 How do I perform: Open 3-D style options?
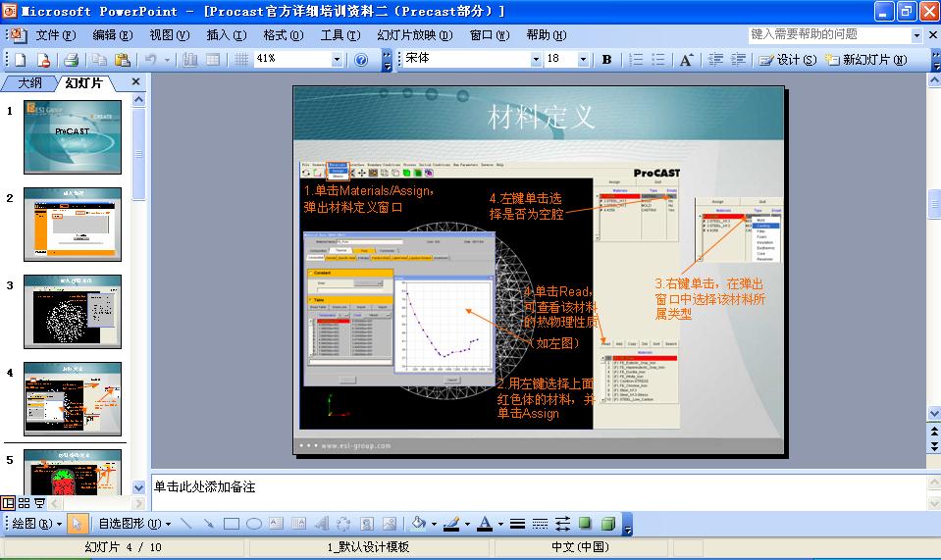tap(608, 524)
